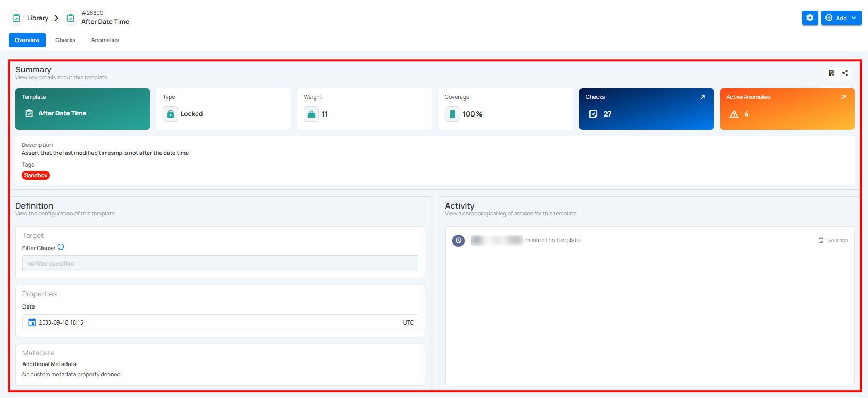
Task: Click the UTC timezone label
Action: click(x=408, y=322)
